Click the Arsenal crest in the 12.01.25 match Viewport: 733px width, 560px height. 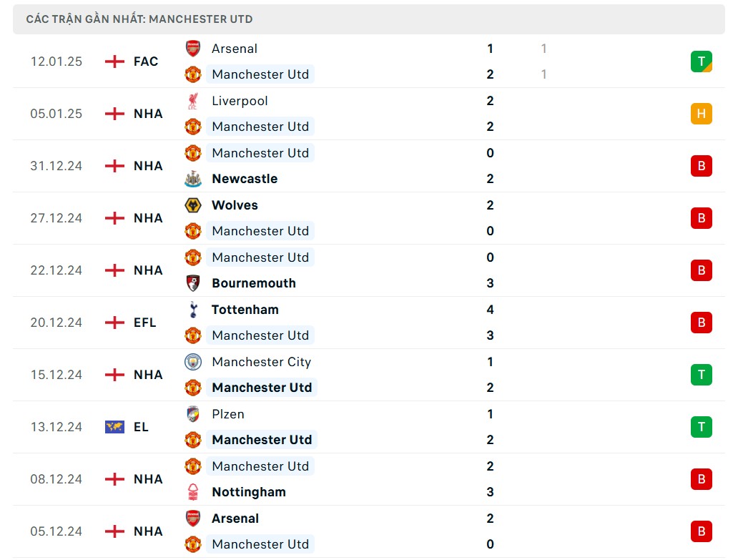tap(193, 49)
